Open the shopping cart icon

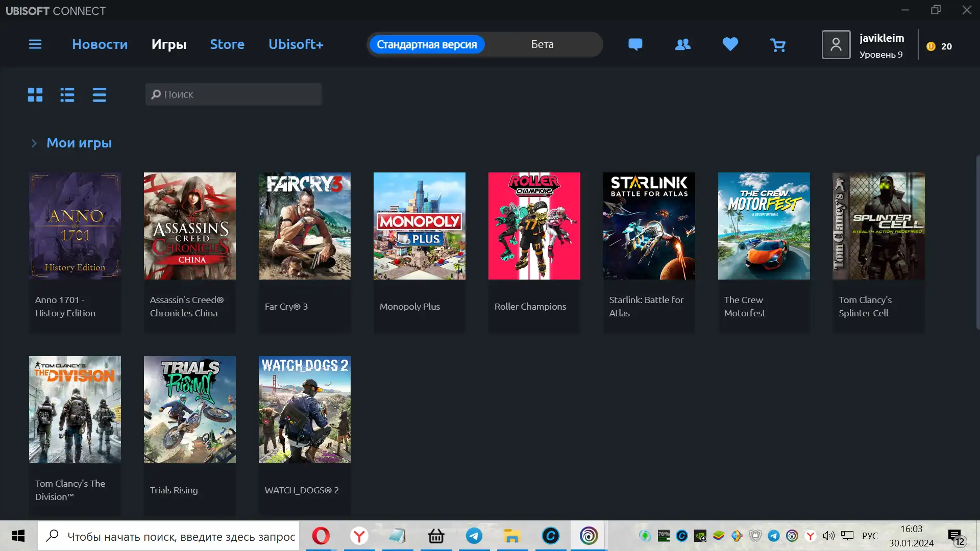[x=778, y=45]
